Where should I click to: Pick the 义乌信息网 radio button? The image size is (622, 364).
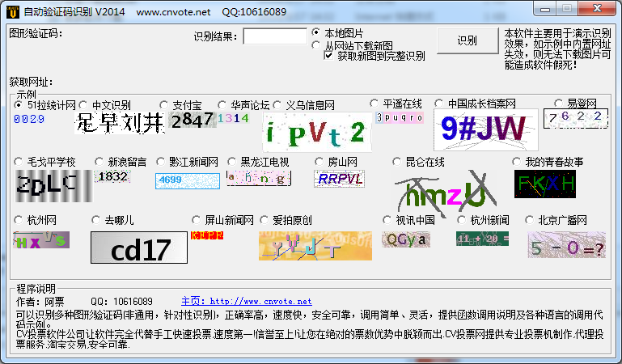[x=278, y=105]
